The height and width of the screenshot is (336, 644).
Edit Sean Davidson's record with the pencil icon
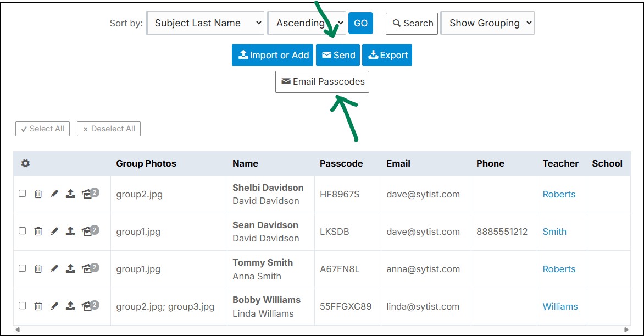[x=54, y=231]
